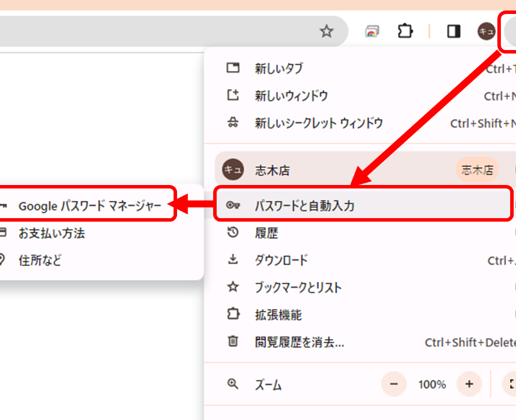Click zoom in plus button
Viewport: 516px width, 420px height.
pos(469,384)
